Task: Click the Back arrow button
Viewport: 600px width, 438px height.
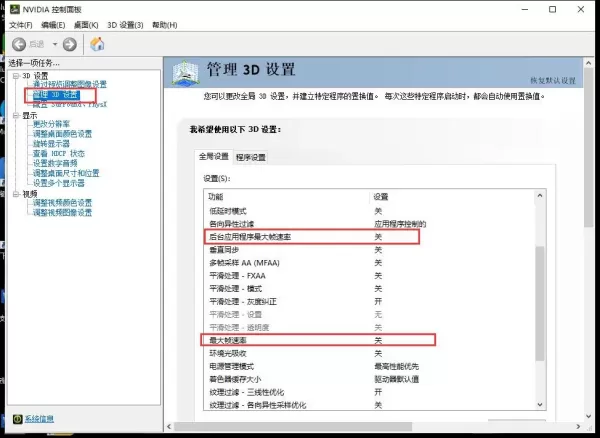Action: 19,44
